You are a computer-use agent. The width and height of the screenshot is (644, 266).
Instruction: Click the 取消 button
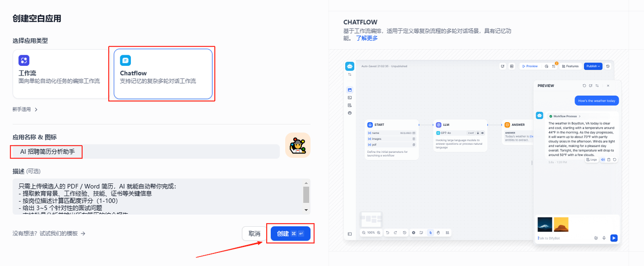click(255, 233)
